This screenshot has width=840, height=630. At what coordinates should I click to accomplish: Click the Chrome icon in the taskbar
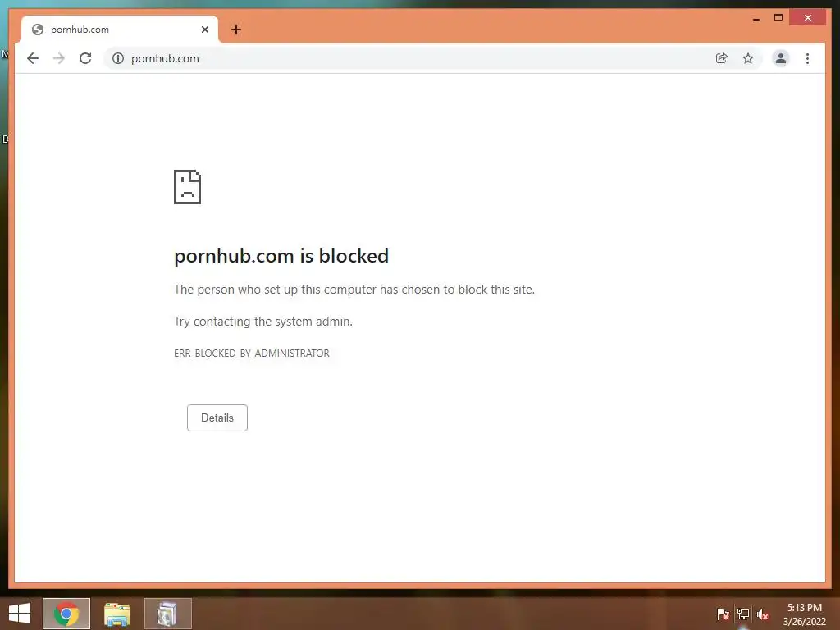pos(66,614)
